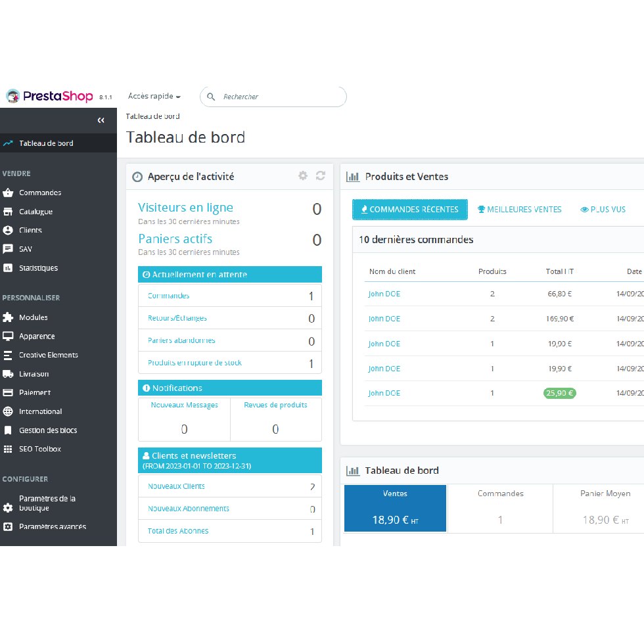Select the Commandes statistics tile
This screenshot has width=644, height=644.
(x=500, y=509)
